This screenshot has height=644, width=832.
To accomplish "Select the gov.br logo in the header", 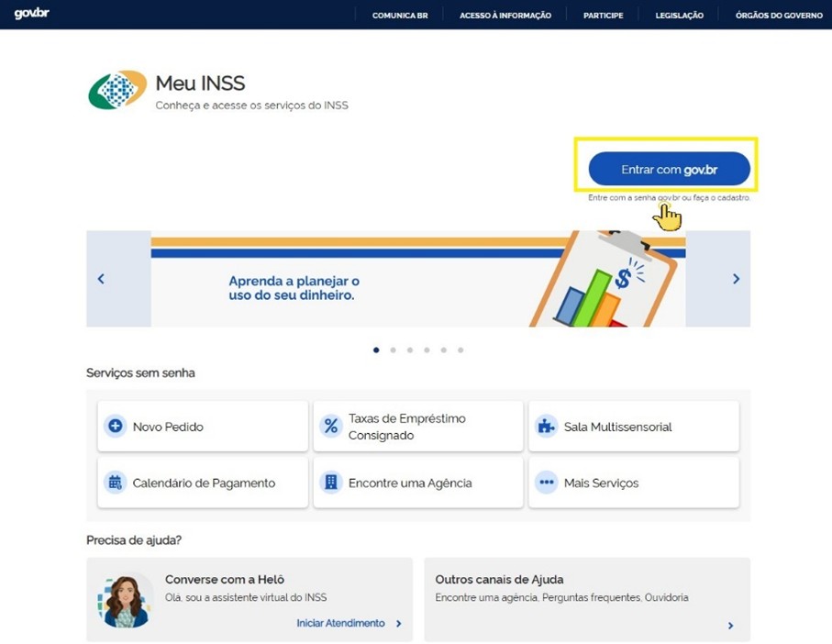I will (33, 14).
